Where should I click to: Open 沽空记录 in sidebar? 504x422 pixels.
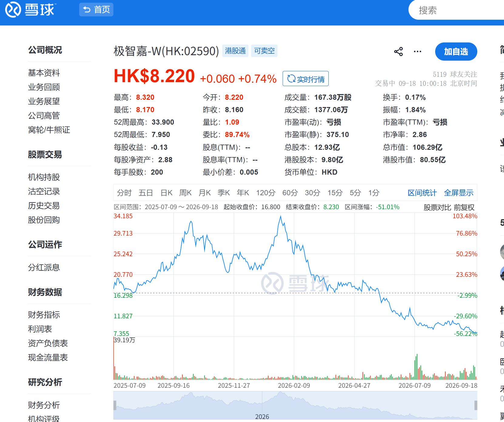[44, 191]
